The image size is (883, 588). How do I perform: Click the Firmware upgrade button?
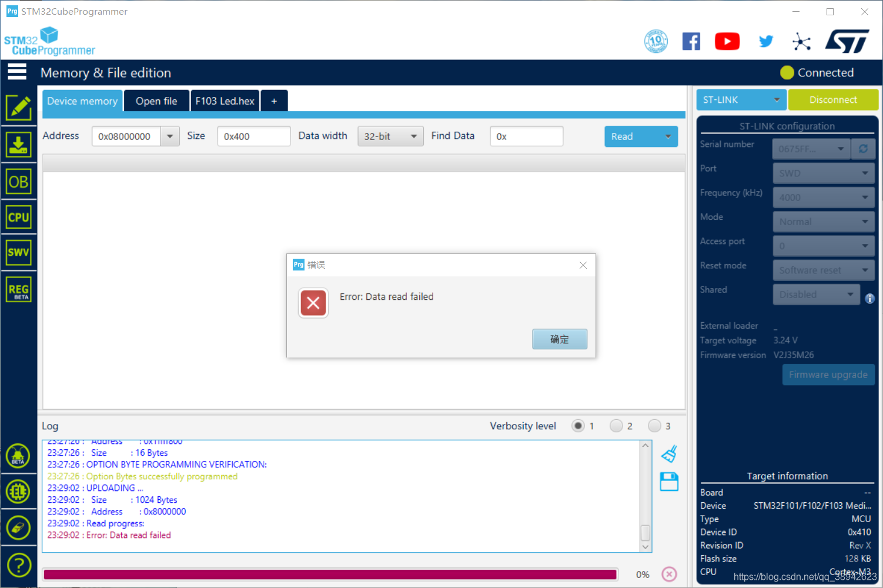[x=828, y=375]
